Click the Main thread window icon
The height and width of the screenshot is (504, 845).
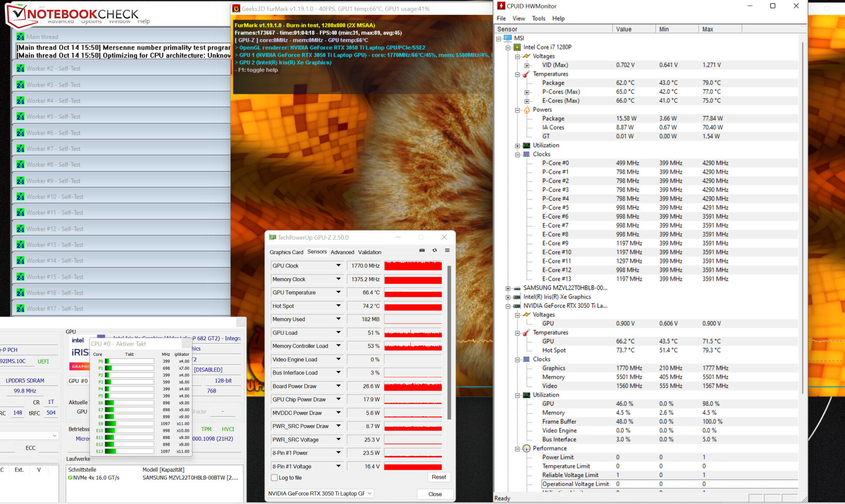[20, 37]
